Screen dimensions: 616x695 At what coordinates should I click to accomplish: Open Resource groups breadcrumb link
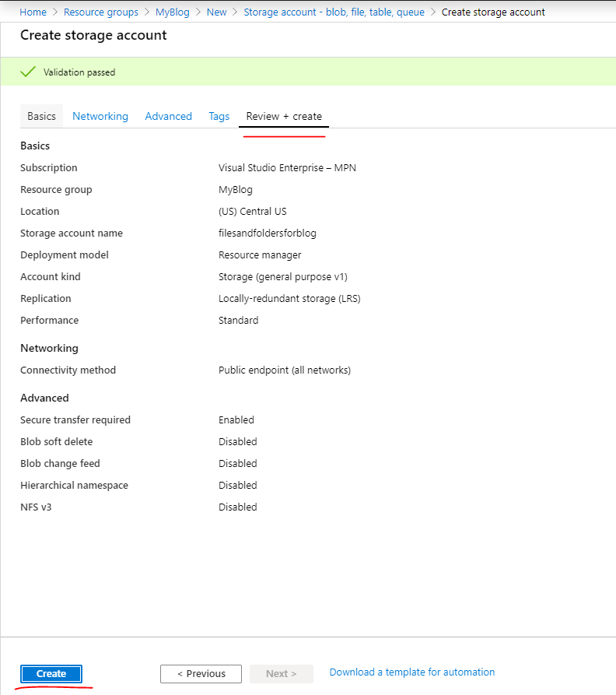coord(101,12)
